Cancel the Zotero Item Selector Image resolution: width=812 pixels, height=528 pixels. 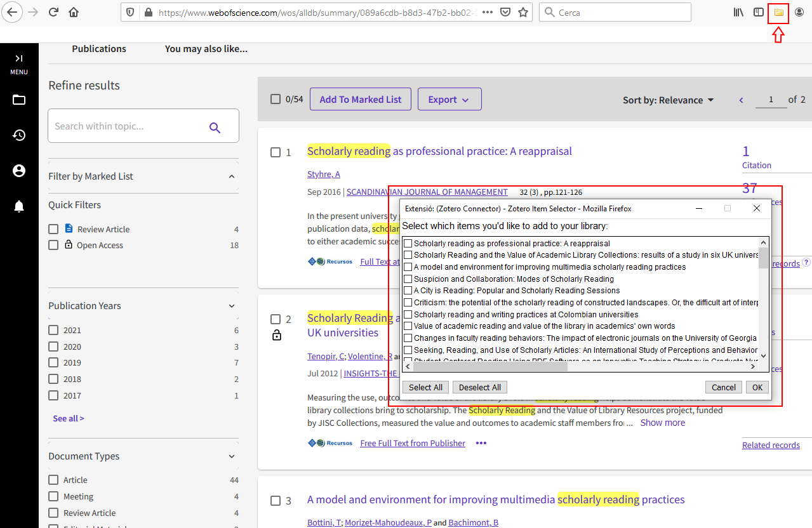click(x=724, y=387)
